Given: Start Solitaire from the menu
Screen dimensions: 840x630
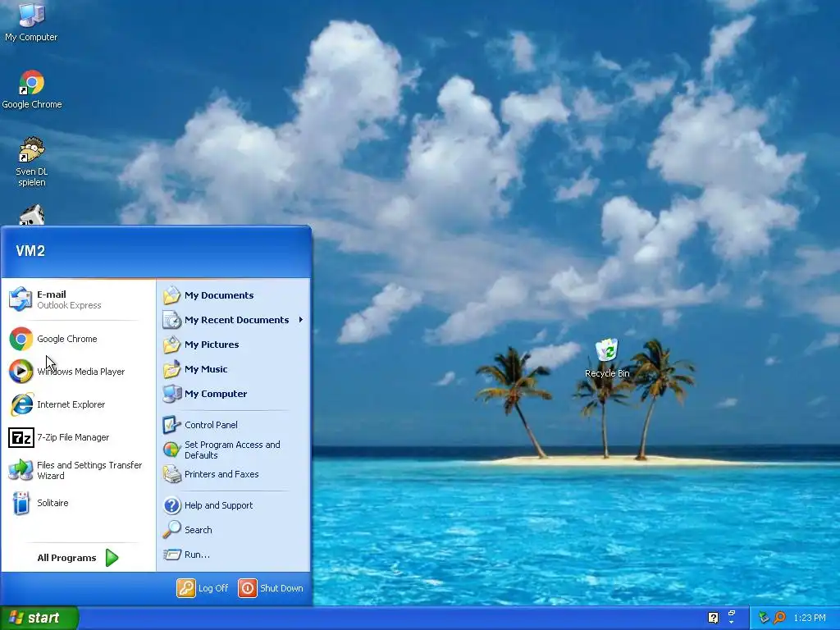Looking at the screenshot, I should click(x=78, y=503).
